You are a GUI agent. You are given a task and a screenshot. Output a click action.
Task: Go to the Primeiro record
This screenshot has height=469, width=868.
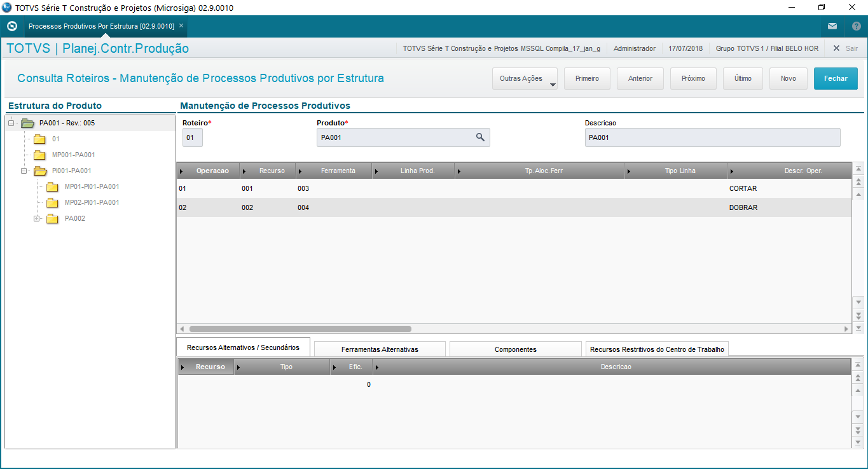click(587, 78)
